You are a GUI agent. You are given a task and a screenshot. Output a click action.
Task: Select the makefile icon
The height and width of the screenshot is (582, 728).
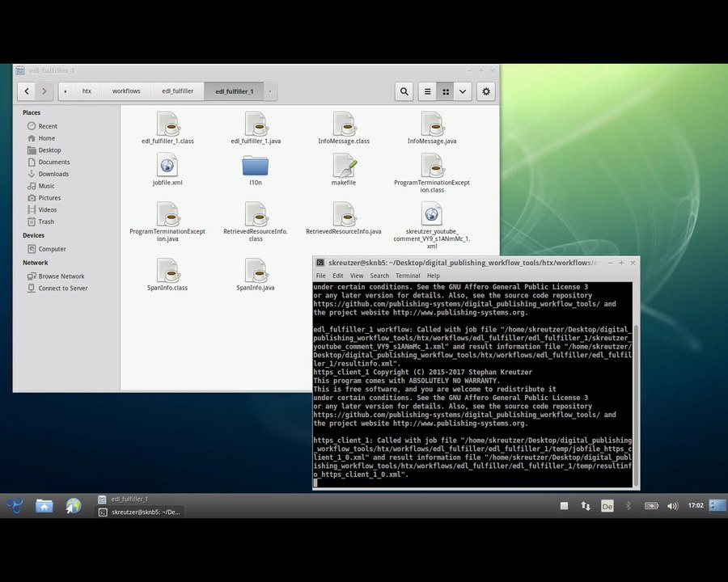pyautogui.click(x=344, y=167)
